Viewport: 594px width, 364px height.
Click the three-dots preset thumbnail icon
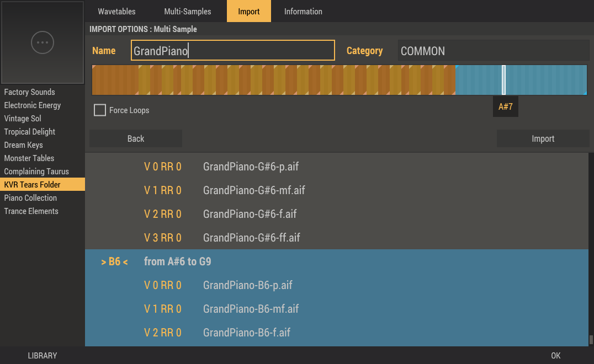point(43,42)
